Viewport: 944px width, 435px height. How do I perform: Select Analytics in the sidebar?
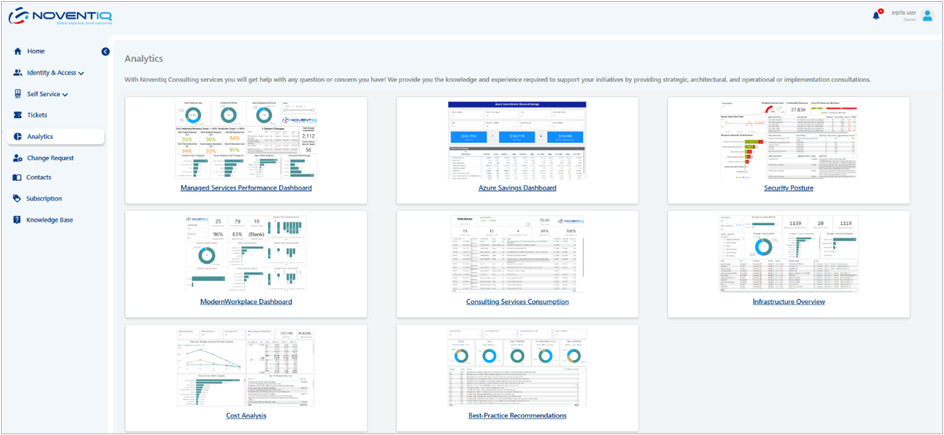pos(40,136)
